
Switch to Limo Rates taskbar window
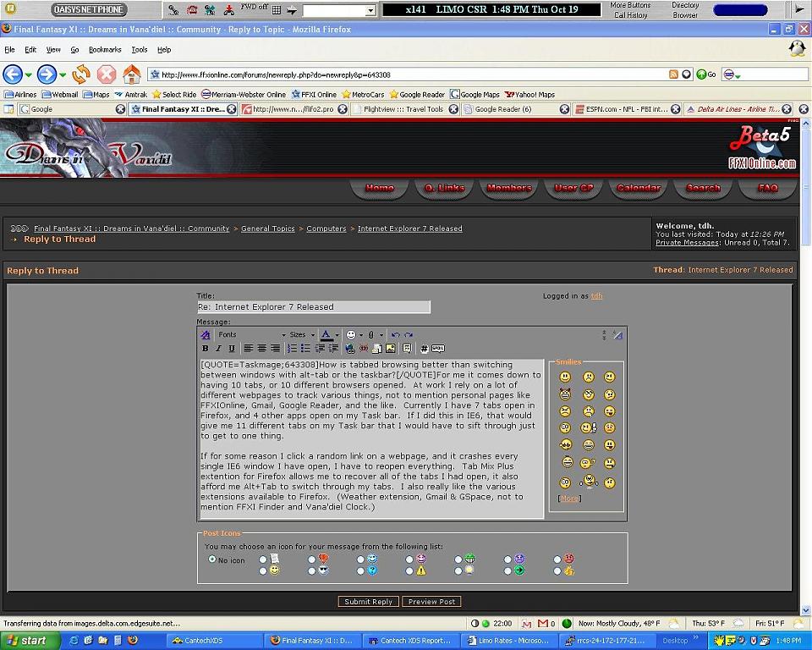tap(509, 641)
